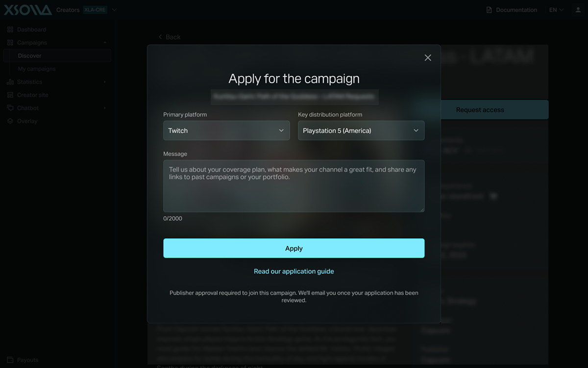This screenshot has width=588, height=368.
Task: Expand the Key distribution platform dropdown
Action: [x=361, y=131]
